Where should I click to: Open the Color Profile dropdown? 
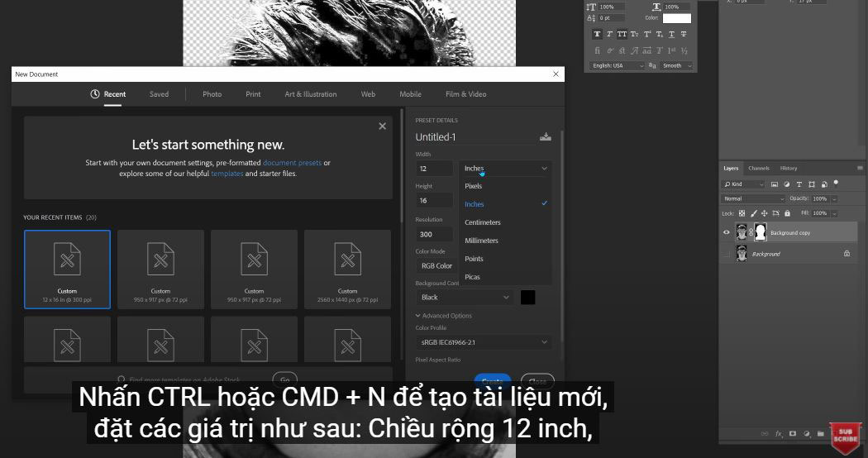tap(484, 342)
